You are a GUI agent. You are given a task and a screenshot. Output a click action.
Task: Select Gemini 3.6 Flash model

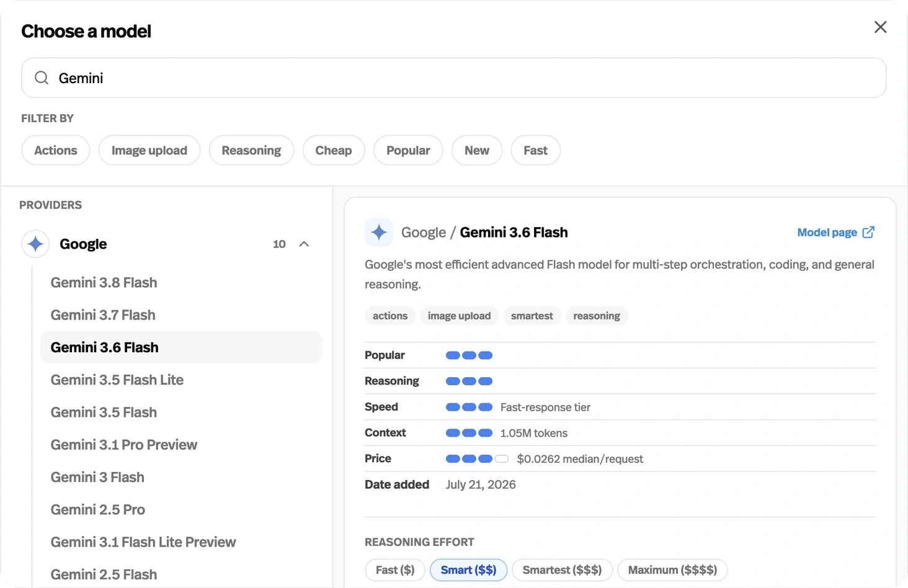click(181, 347)
